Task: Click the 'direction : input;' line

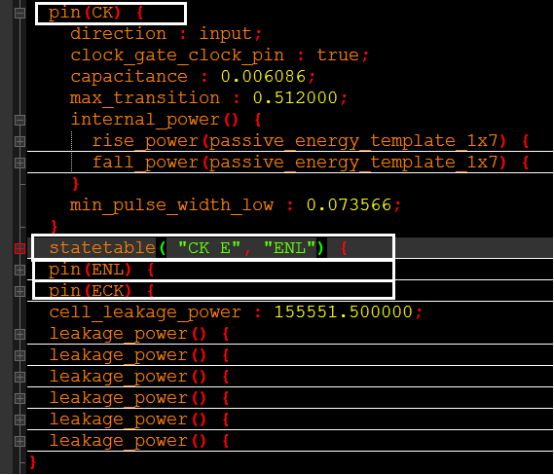Action: point(166,34)
